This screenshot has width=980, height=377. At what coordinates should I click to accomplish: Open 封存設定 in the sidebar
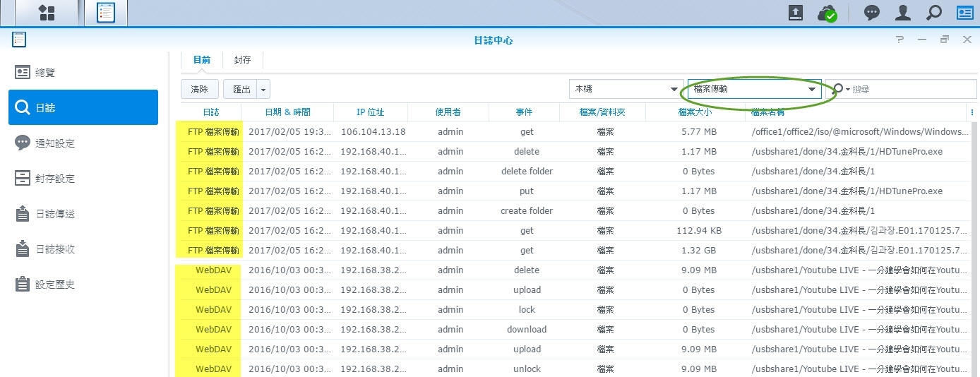(x=83, y=178)
